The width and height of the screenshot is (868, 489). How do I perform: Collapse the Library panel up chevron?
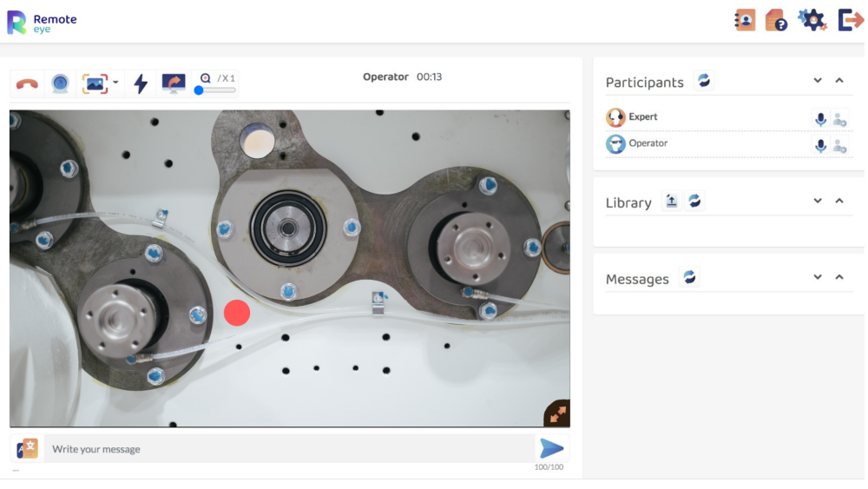(839, 201)
